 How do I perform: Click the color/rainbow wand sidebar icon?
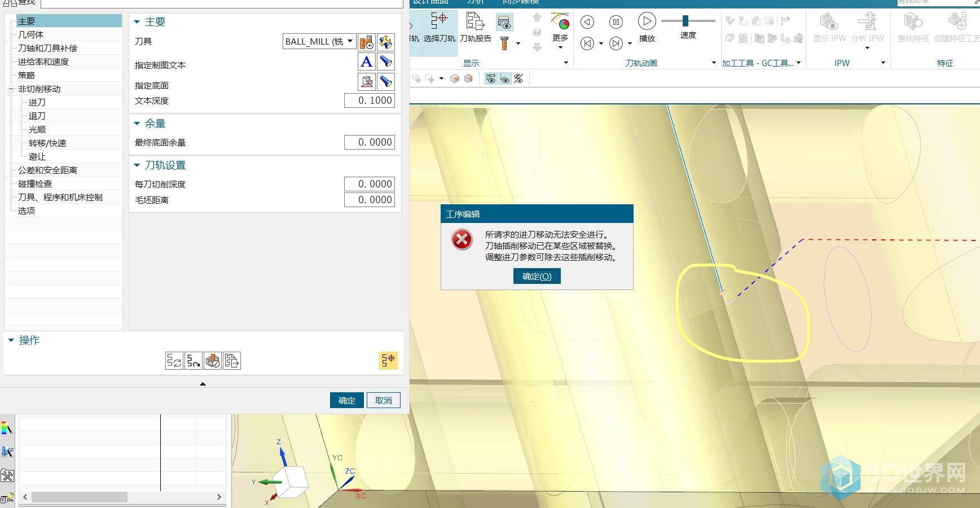click(x=7, y=428)
